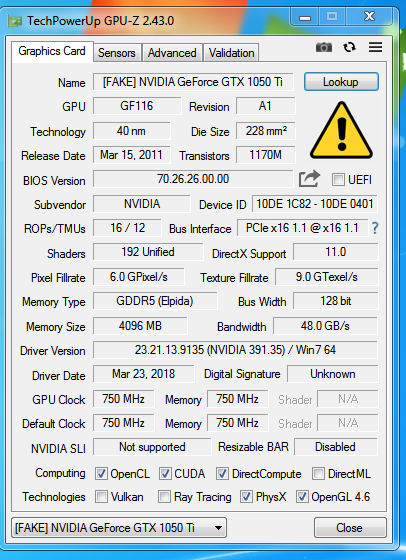Click the Bus Interface question mark
Screen dimensions: 406x560
(x=375, y=228)
